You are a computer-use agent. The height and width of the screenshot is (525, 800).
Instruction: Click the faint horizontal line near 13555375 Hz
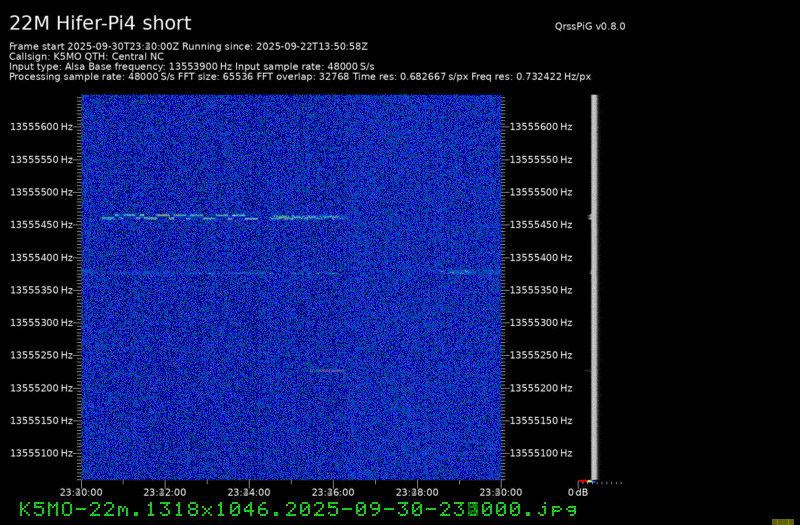[x=200, y=271]
